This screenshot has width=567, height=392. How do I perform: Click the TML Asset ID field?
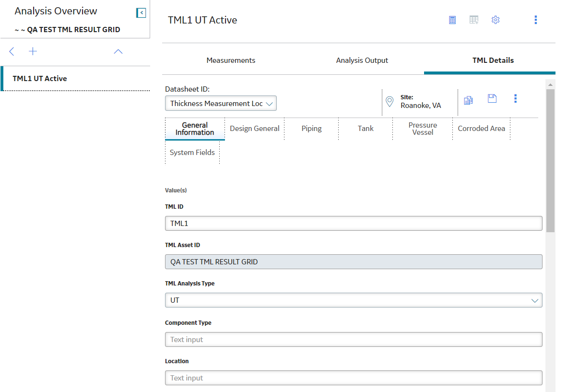point(354,262)
